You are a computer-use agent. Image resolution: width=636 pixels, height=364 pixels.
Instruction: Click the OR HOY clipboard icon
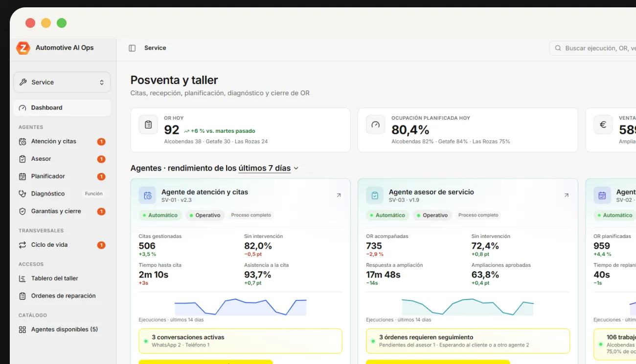[148, 125]
